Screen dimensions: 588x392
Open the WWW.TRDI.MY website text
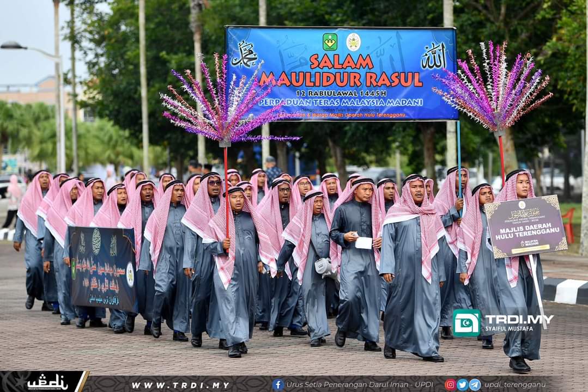pyautogui.click(x=180, y=385)
